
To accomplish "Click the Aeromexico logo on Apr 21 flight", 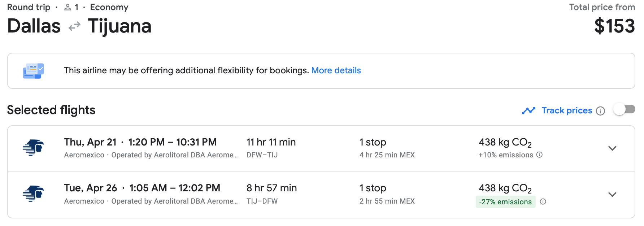I will (x=33, y=148).
